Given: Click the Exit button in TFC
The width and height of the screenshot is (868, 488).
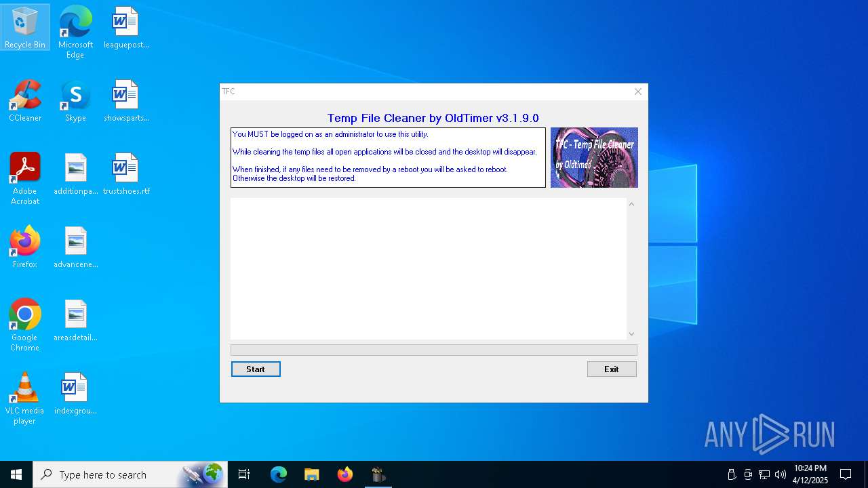Looking at the screenshot, I should pos(612,369).
